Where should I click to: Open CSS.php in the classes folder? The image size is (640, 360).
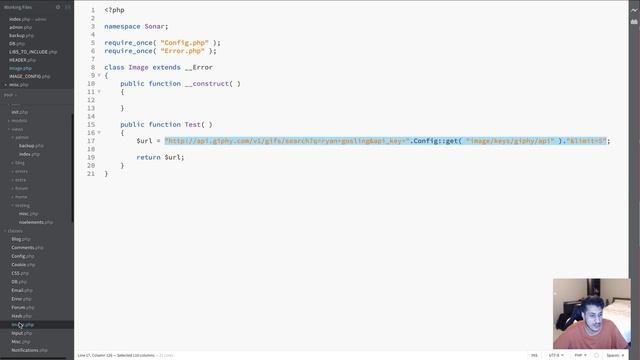click(x=20, y=273)
